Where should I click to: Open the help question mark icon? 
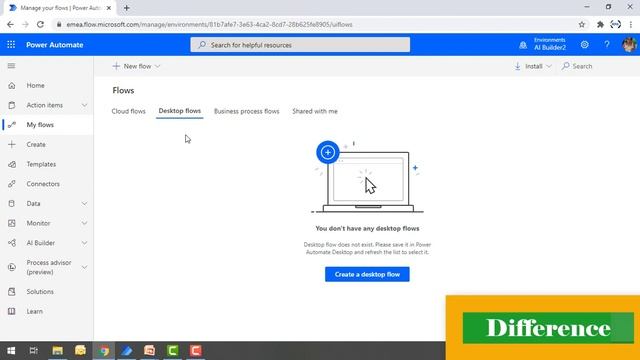[x=607, y=44]
